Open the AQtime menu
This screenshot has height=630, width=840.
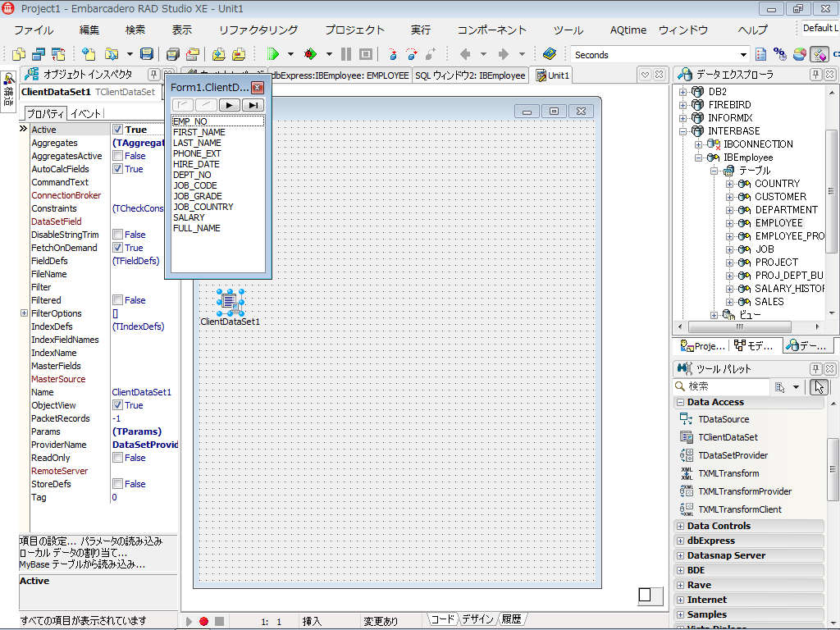(628, 30)
